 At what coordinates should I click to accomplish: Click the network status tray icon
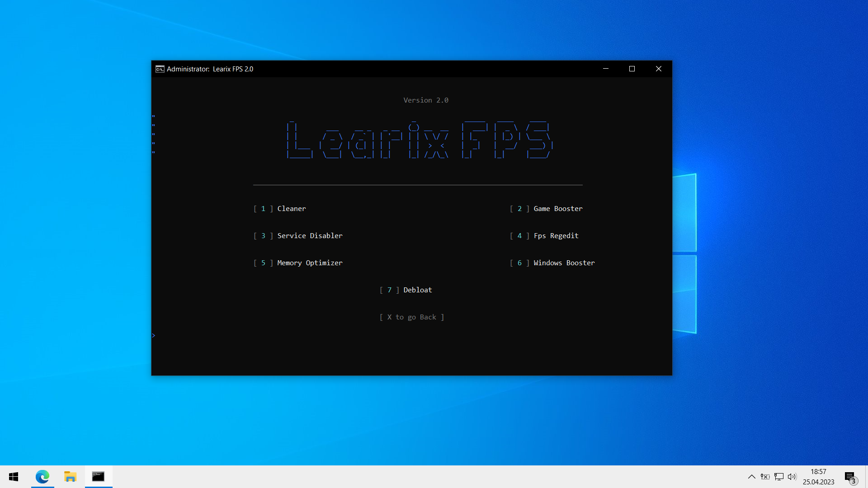click(778, 477)
